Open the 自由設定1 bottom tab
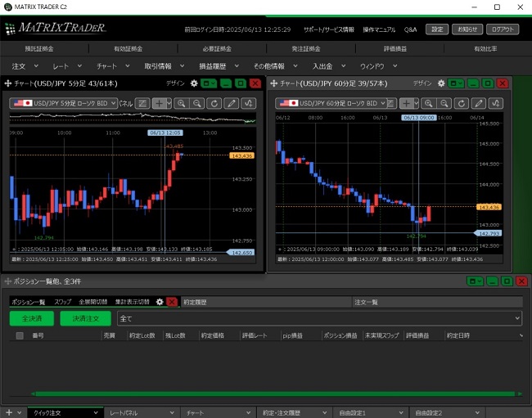 coord(371,412)
